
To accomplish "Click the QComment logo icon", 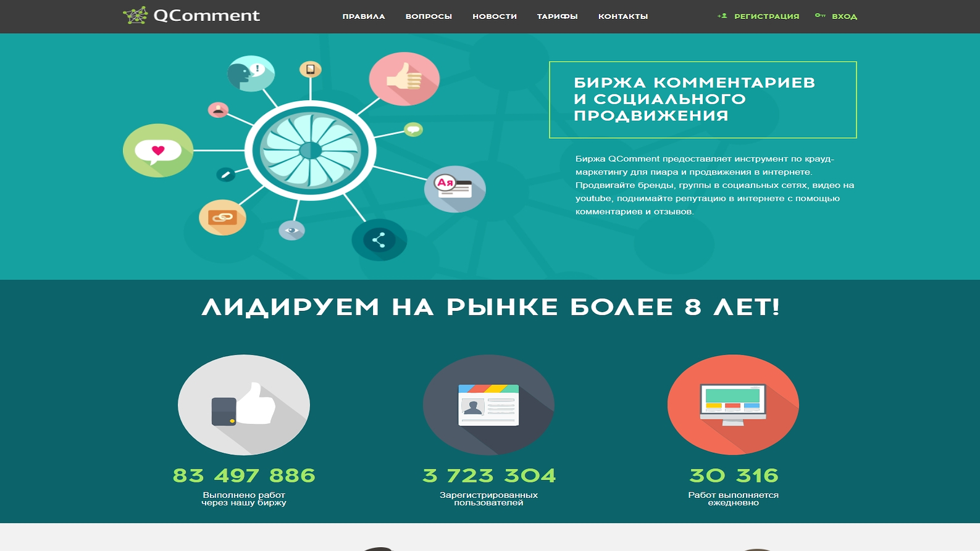I will click(135, 15).
